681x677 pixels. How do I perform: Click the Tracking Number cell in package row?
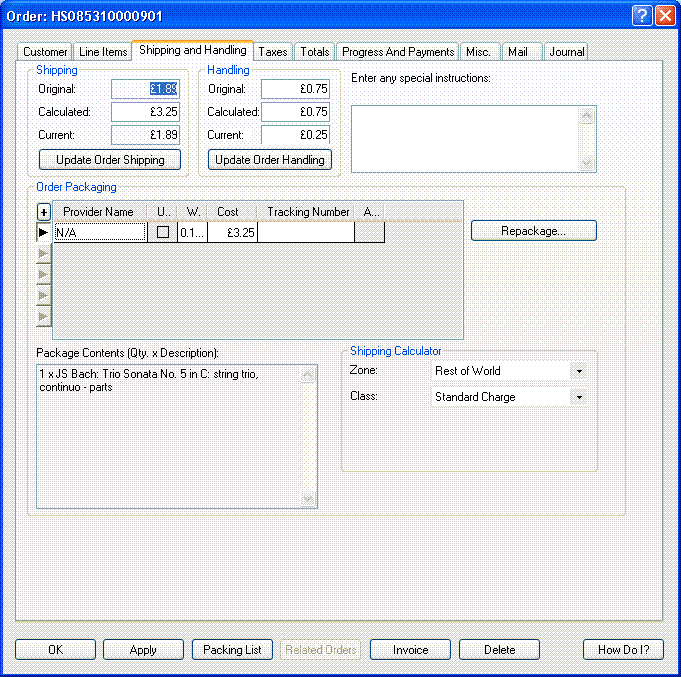(306, 232)
